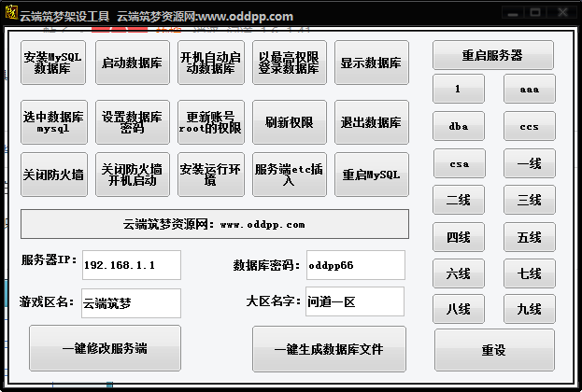Screen dimensions: 582x392
Task: Focus the 大区名字 input field
Action: coord(355,301)
